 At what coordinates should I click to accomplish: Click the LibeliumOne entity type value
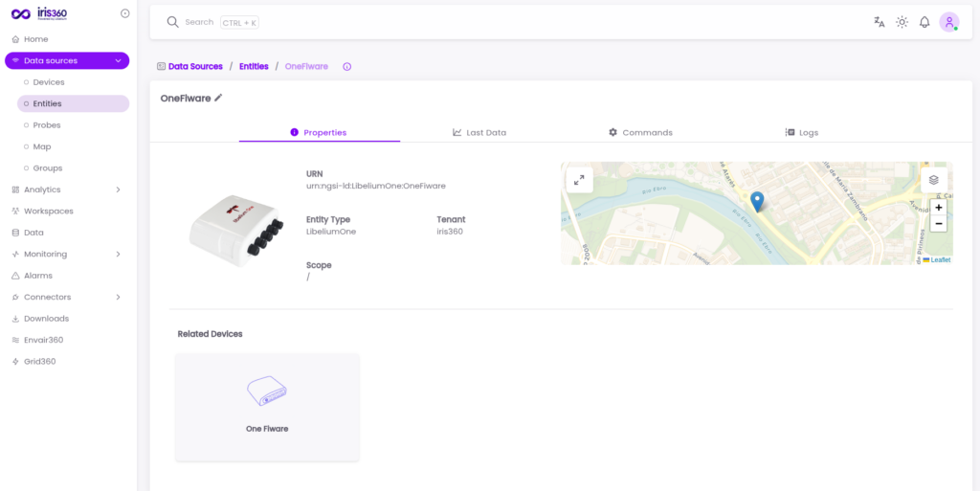pos(331,231)
